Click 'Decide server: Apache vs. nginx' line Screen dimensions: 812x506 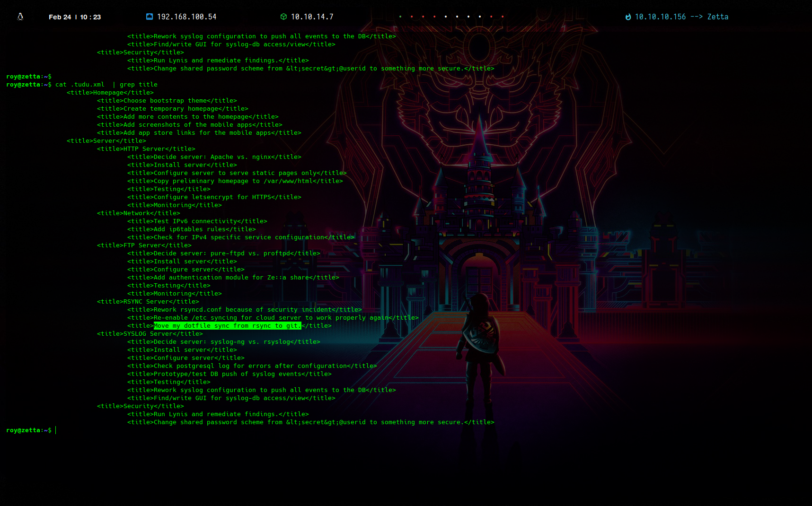click(x=214, y=157)
